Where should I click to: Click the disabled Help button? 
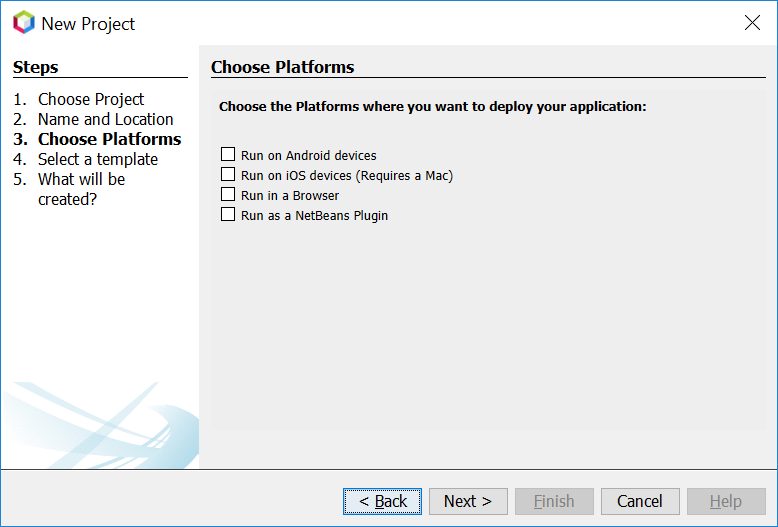[x=726, y=501]
